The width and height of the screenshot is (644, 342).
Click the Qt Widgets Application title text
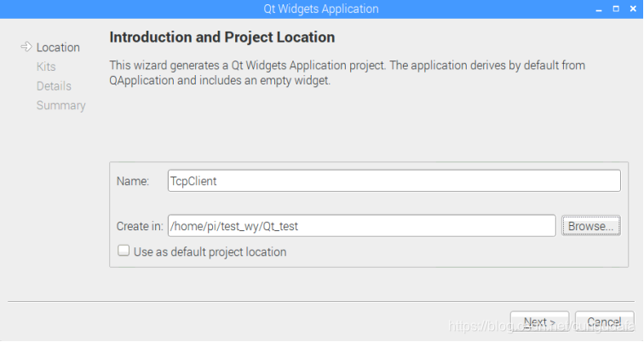(x=321, y=9)
